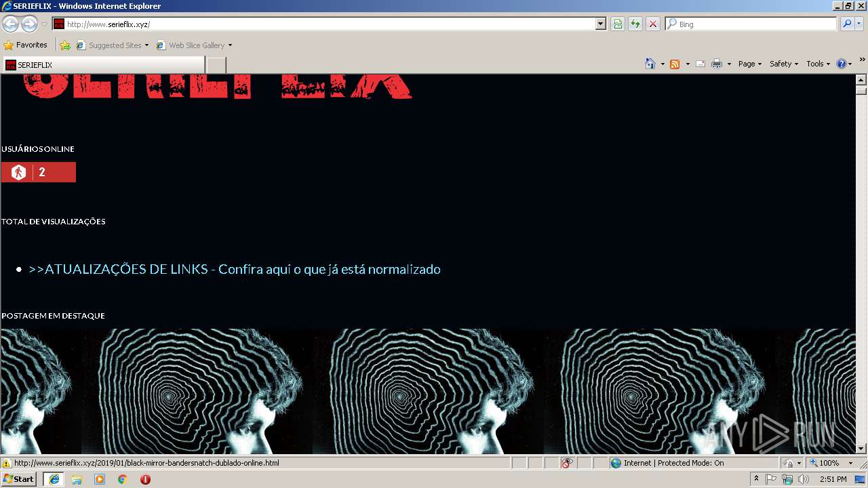Open the 100% zoom level control

pos(830,463)
